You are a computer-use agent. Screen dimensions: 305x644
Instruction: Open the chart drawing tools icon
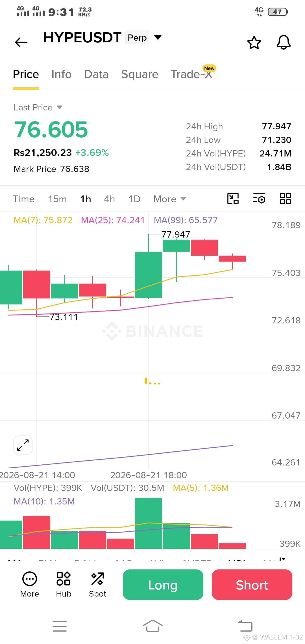(233, 199)
